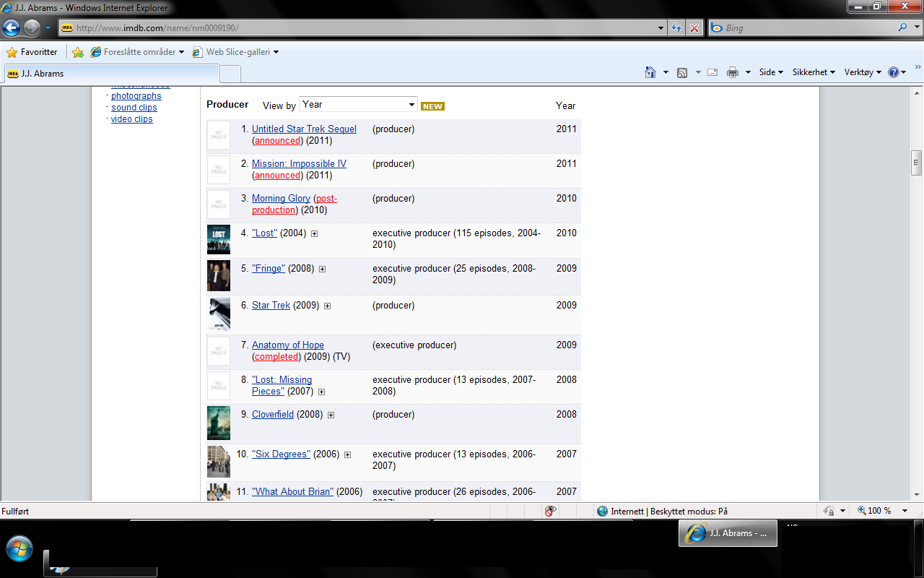Expand the Six Degrees plus icon
The height and width of the screenshot is (578, 924).
(347, 454)
